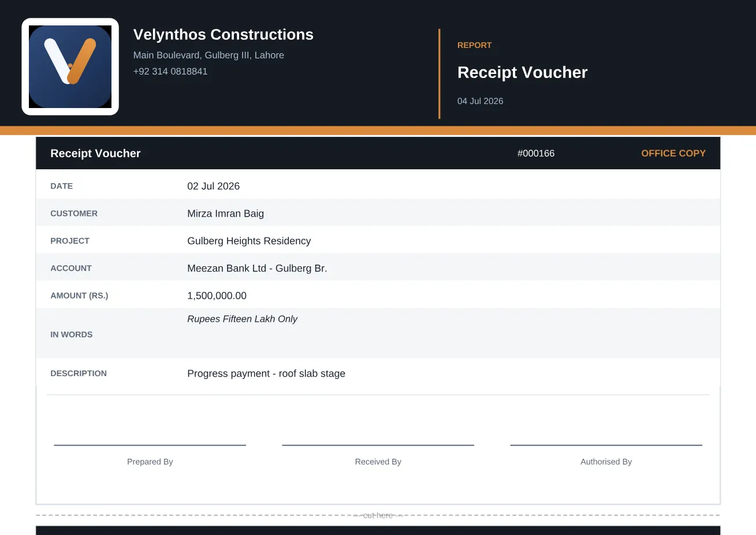Image resolution: width=756 pixels, height=535 pixels.
Task: Select the report date '04 Jul 2026'
Action: pyautogui.click(x=481, y=101)
